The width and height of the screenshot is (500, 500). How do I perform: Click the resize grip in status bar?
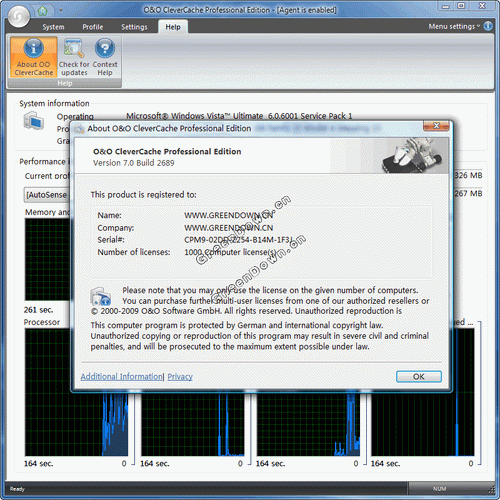click(x=491, y=490)
